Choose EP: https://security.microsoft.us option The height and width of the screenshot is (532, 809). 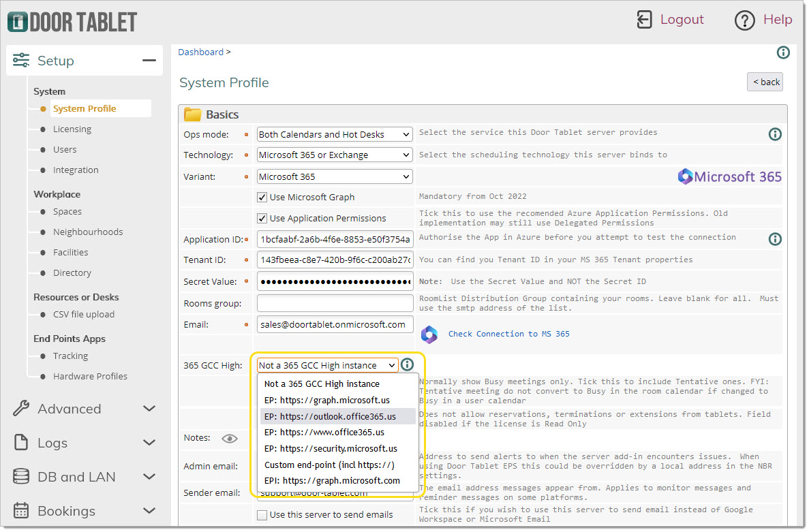coord(337,448)
